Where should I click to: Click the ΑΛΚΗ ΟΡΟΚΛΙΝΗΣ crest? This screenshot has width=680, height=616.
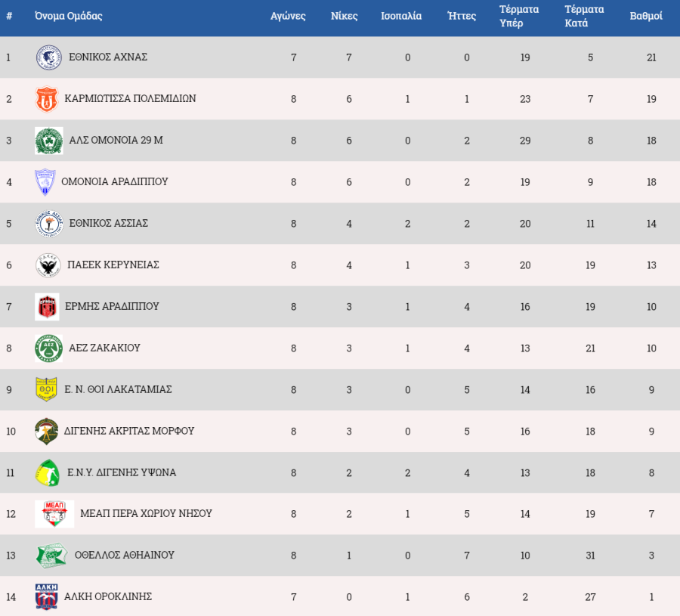[46, 597]
